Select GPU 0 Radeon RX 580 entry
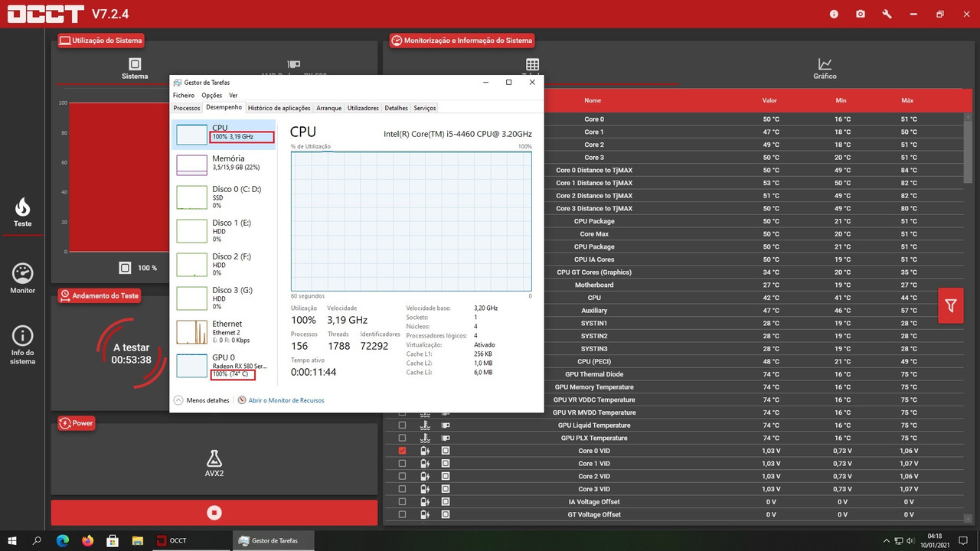 (x=224, y=365)
